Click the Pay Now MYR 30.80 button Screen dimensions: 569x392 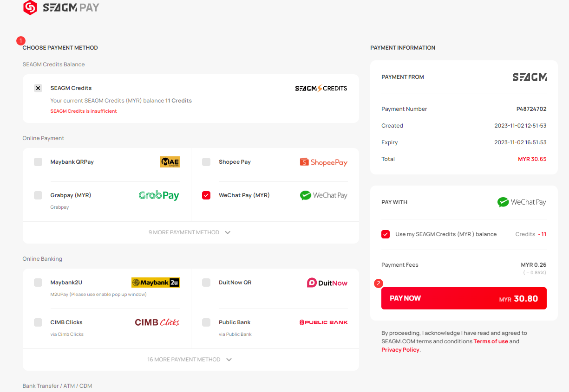(x=464, y=298)
